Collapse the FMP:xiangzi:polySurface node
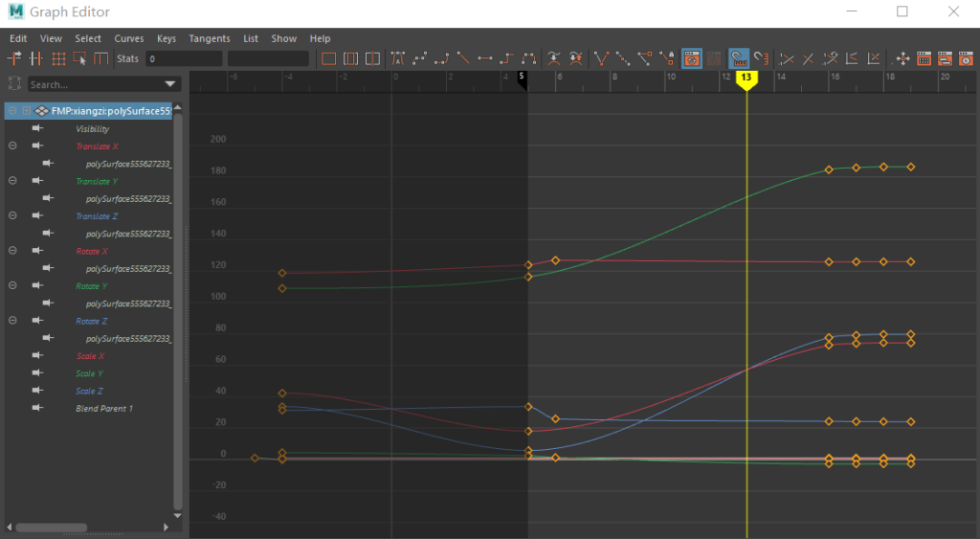 [x=12, y=111]
